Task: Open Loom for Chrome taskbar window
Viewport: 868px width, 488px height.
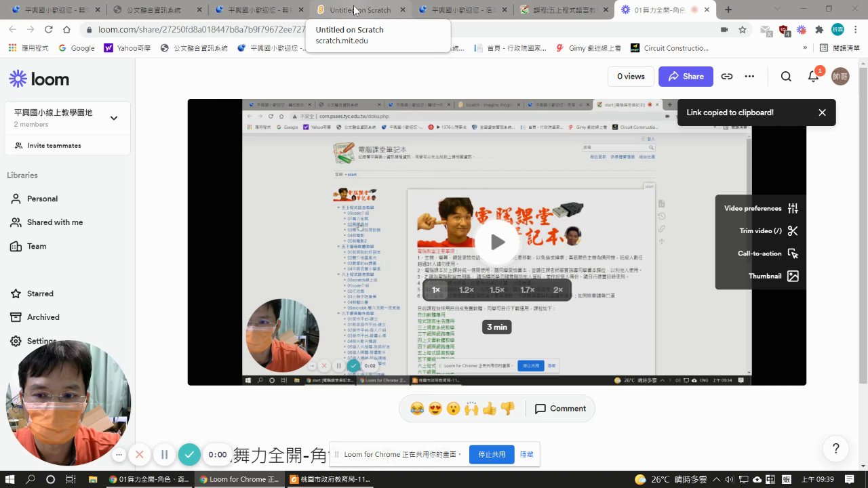Action: click(x=239, y=479)
